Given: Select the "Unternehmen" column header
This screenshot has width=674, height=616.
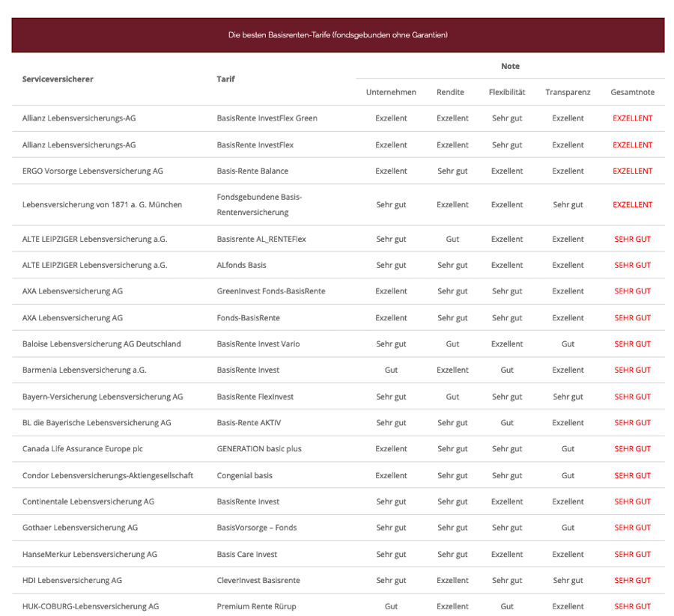Looking at the screenshot, I should (x=391, y=92).
